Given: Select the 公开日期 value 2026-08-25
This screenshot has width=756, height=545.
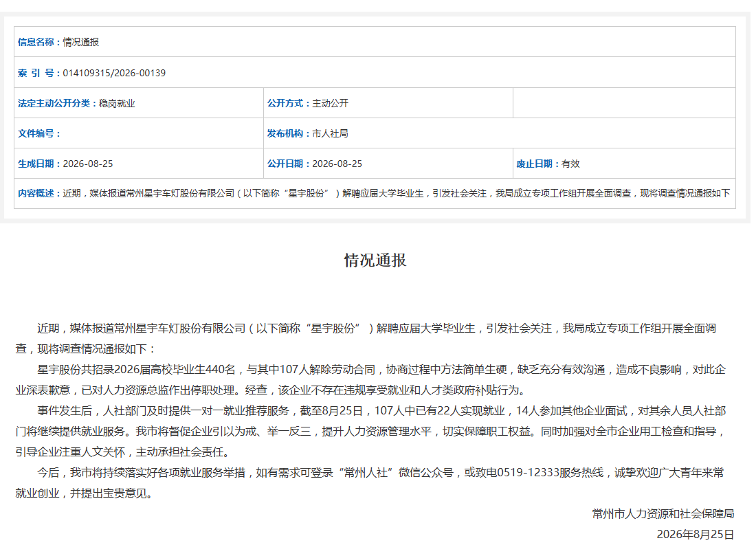Looking at the screenshot, I should pyautogui.click(x=337, y=164).
